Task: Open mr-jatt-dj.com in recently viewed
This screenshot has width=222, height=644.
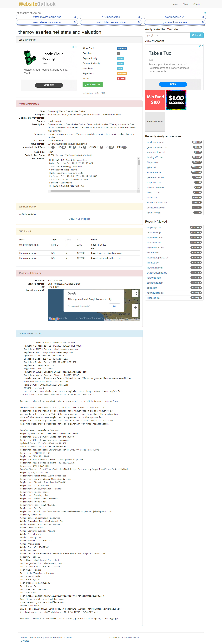Action: (x=154, y=227)
